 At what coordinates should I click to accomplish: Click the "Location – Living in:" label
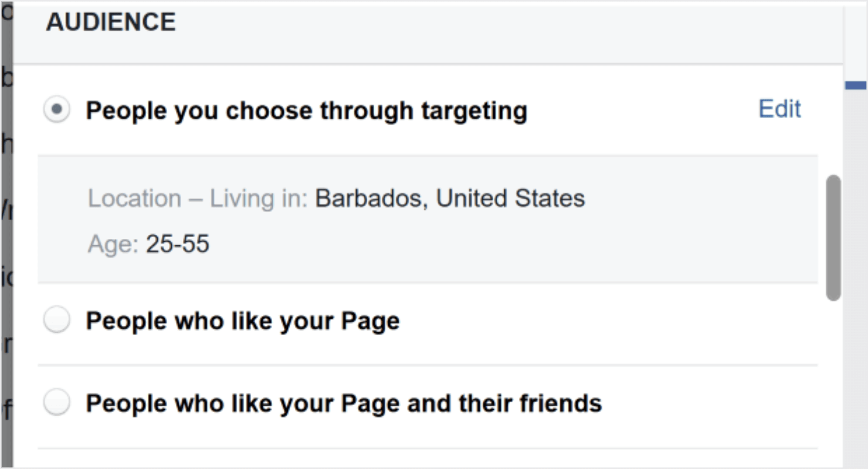[x=197, y=198]
